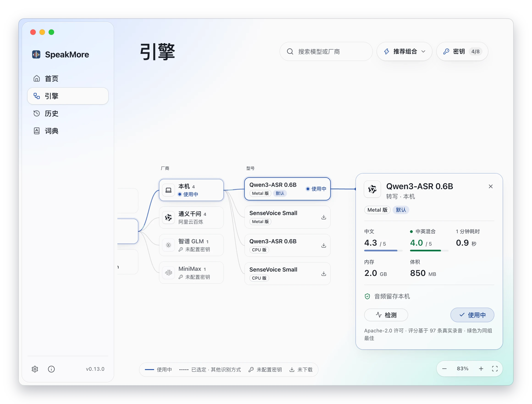Click the 0.9 秒 latency value
The image size is (532, 404).
point(466,243)
